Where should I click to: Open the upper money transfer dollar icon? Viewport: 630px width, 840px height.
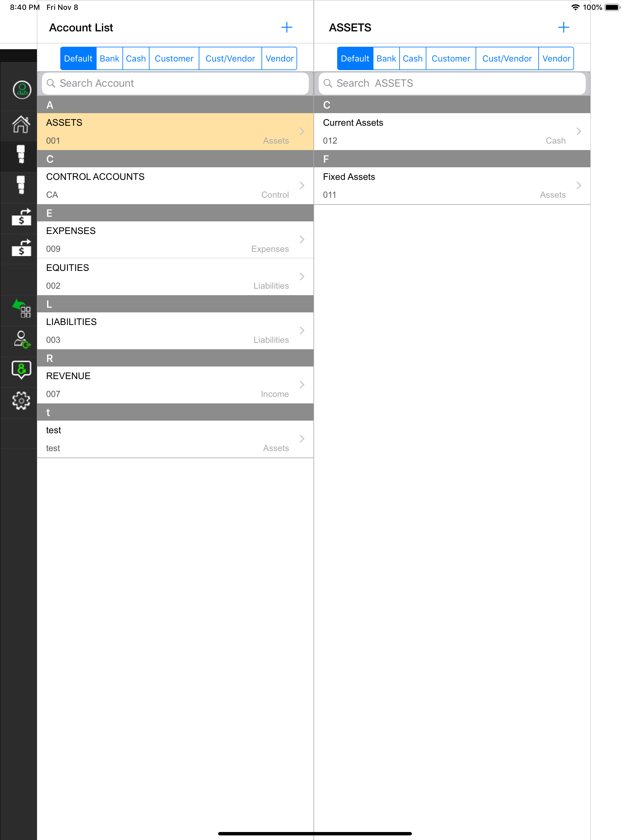(x=21, y=217)
